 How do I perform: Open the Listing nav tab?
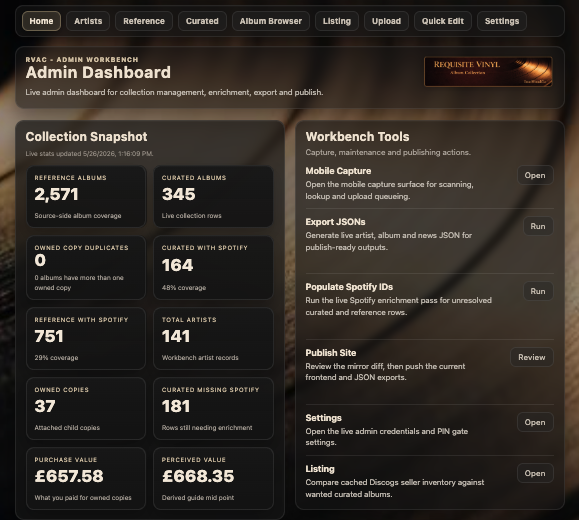pos(337,21)
